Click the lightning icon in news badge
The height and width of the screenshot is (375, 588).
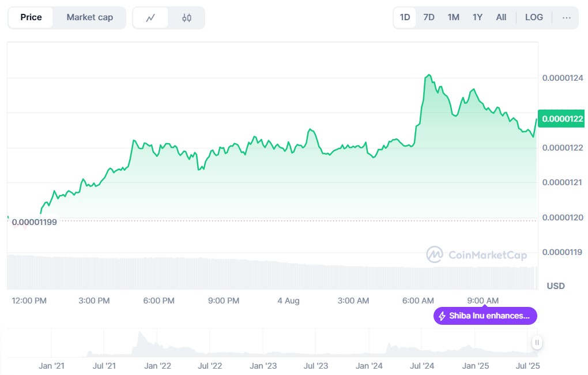coord(442,316)
